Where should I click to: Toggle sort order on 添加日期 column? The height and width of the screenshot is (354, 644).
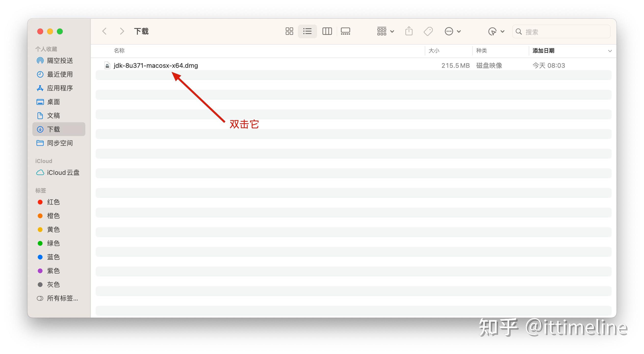pos(543,51)
